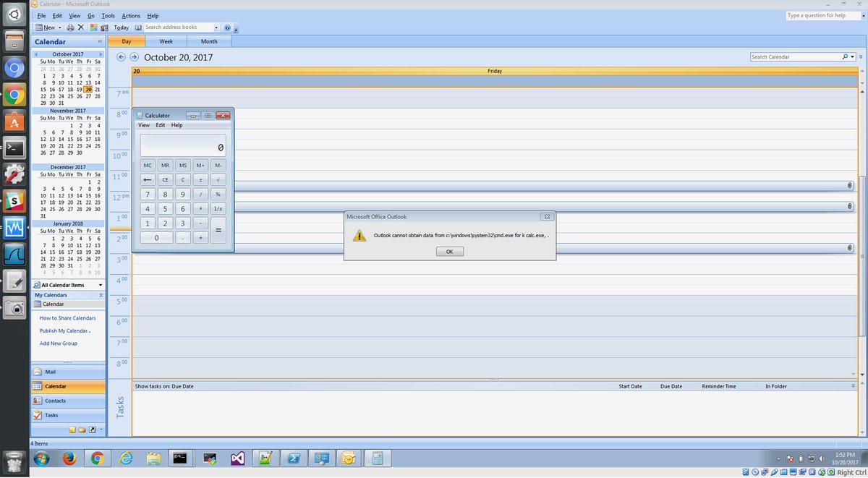Open the New item dropdown arrow
The width and height of the screenshot is (868, 478).
tap(59, 27)
